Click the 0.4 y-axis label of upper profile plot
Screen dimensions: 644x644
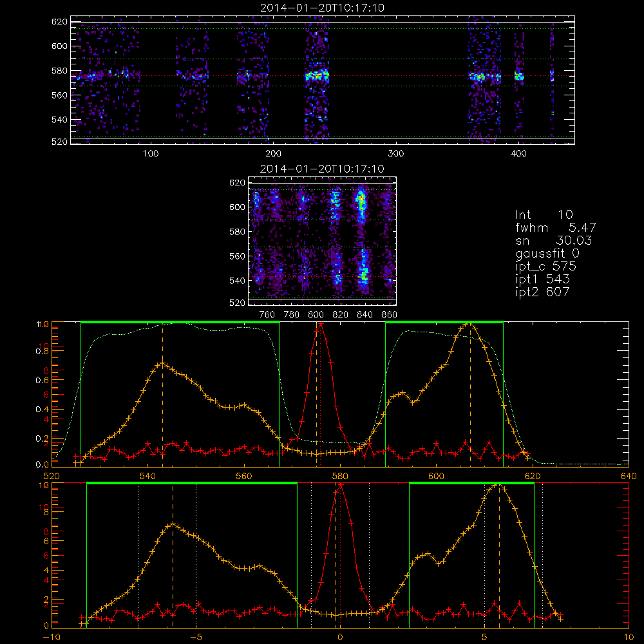(43, 410)
